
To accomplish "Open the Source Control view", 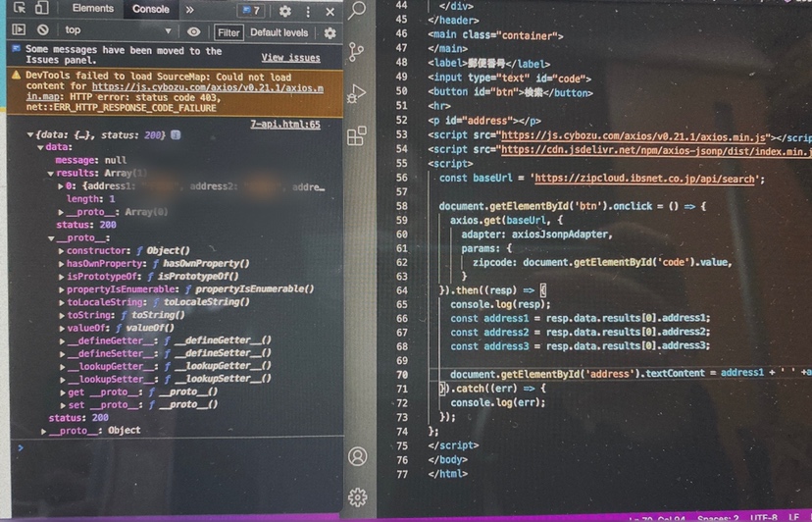I will (356, 52).
